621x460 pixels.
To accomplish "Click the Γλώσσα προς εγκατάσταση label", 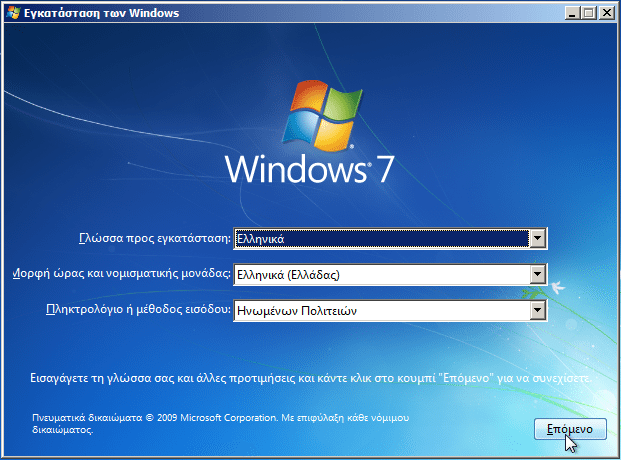I will (x=155, y=239).
